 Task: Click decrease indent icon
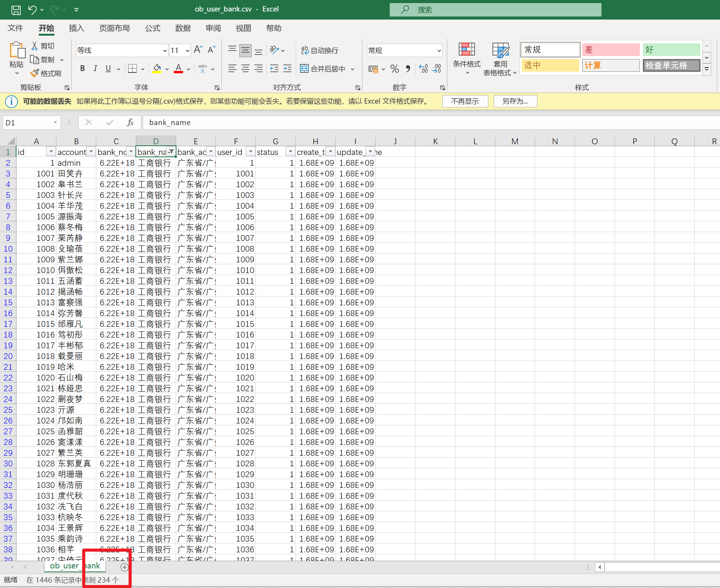point(274,69)
